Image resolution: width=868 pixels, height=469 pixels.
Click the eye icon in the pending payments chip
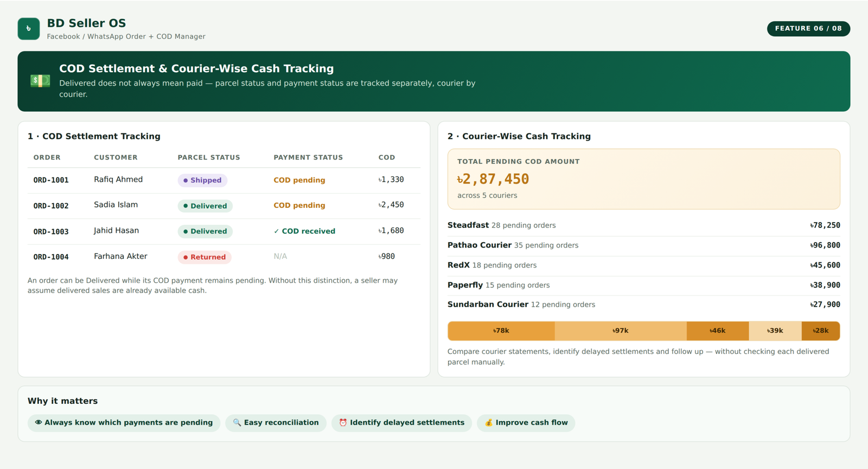pos(39,422)
